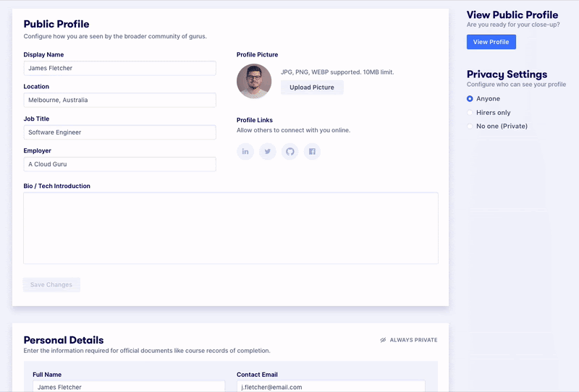
Task: Click the profile picture thumbnail
Action: pyautogui.click(x=254, y=81)
